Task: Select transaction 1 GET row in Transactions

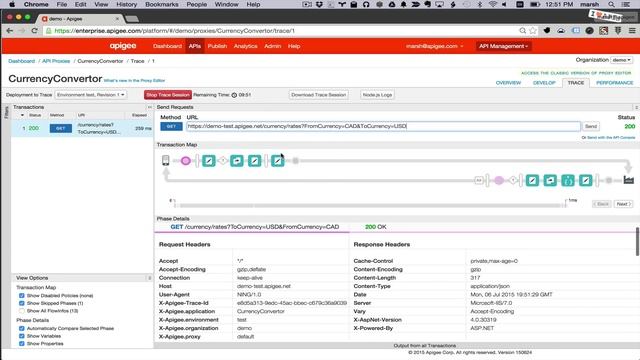Action: (82, 128)
